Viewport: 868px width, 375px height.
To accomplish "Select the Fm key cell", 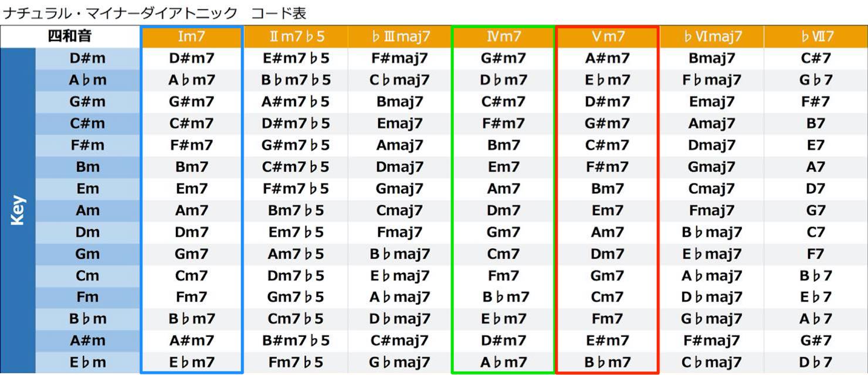I will [x=87, y=297].
